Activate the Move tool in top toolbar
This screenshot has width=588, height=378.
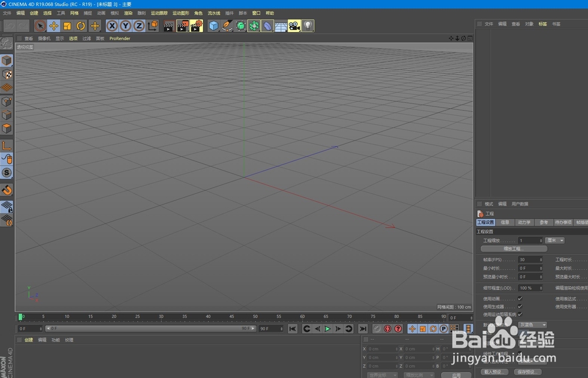point(54,26)
